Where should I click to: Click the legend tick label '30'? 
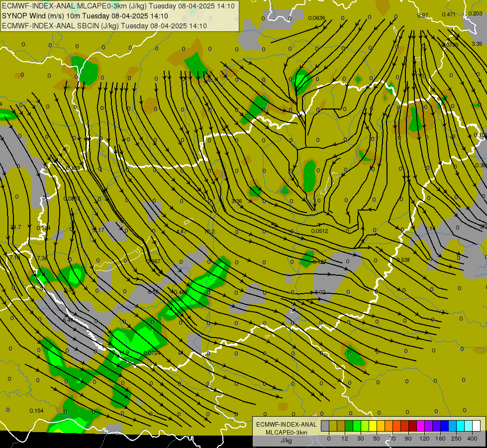click(x=361, y=439)
